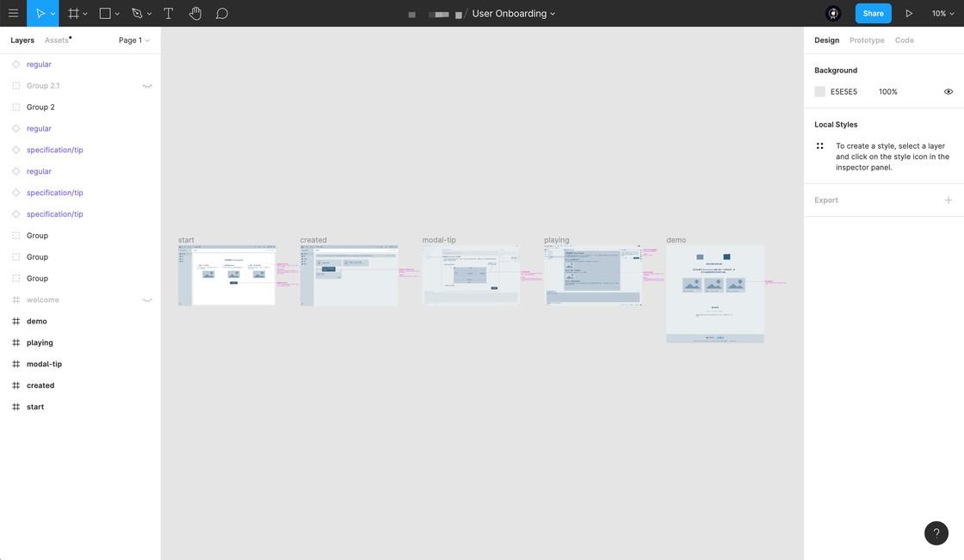
Task: Switch to the Design tab
Action: [826, 40]
